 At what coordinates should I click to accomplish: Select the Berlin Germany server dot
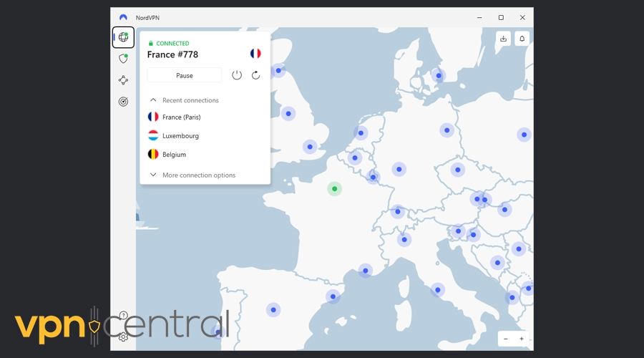click(x=447, y=130)
